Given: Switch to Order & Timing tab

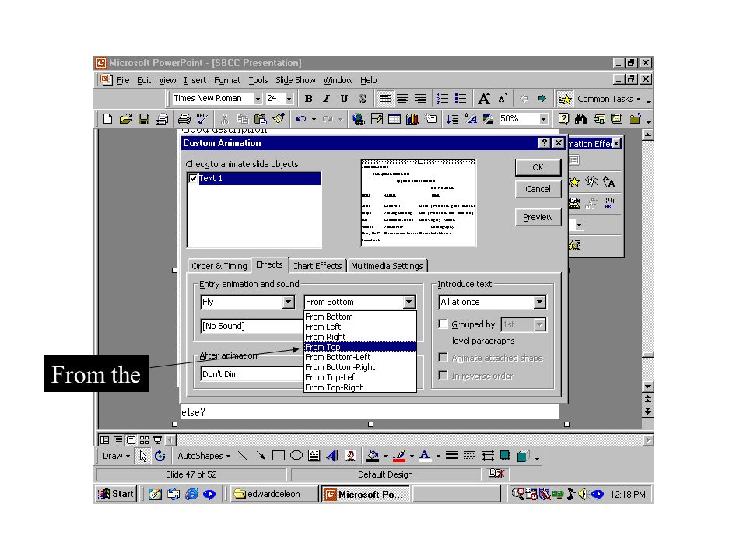Looking at the screenshot, I should pos(219,266).
